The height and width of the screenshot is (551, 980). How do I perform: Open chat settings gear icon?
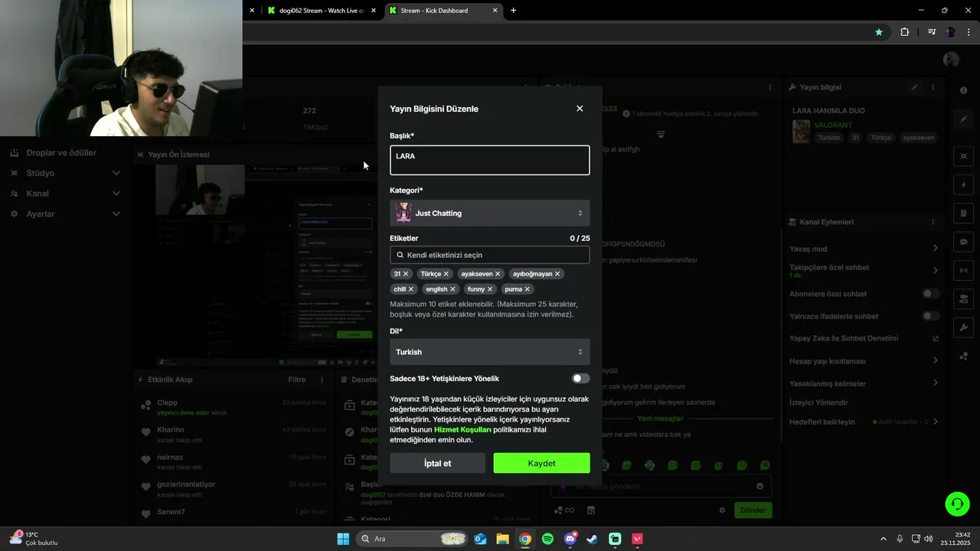click(x=722, y=510)
